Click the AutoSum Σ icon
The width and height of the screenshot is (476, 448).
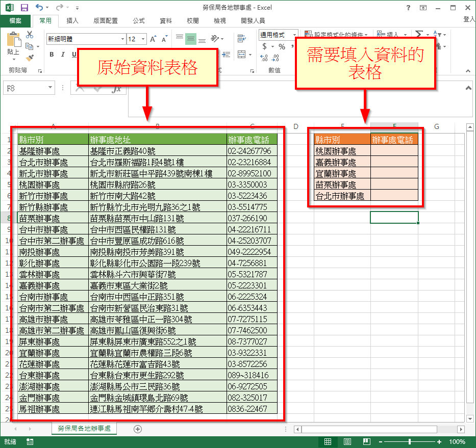click(x=418, y=33)
